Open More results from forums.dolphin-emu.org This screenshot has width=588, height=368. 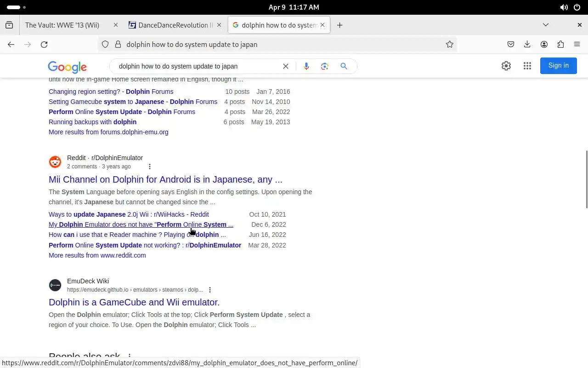[x=108, y=132]
